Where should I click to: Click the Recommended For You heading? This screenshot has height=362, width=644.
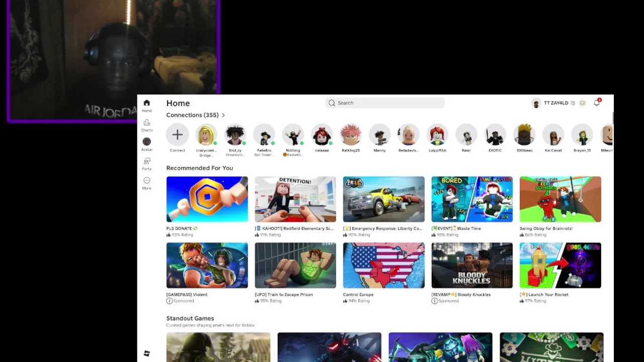(200, 168)
